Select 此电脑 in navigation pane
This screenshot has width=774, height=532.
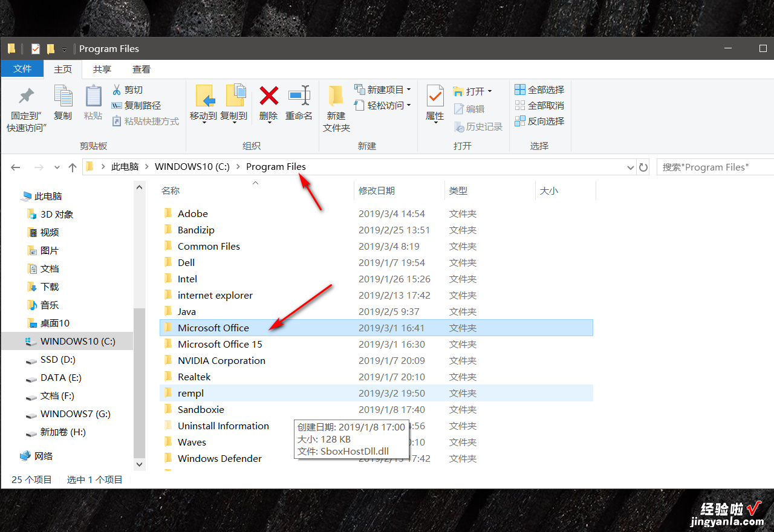click(x=41, y=196)
